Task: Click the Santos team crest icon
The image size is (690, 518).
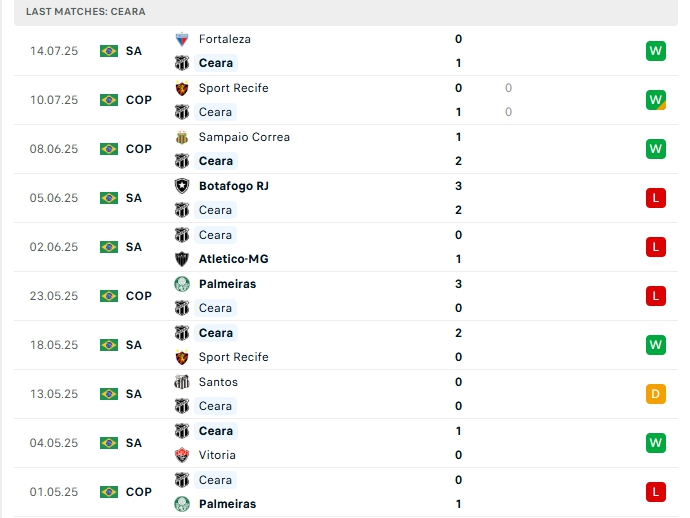Action: click(182, 382)
